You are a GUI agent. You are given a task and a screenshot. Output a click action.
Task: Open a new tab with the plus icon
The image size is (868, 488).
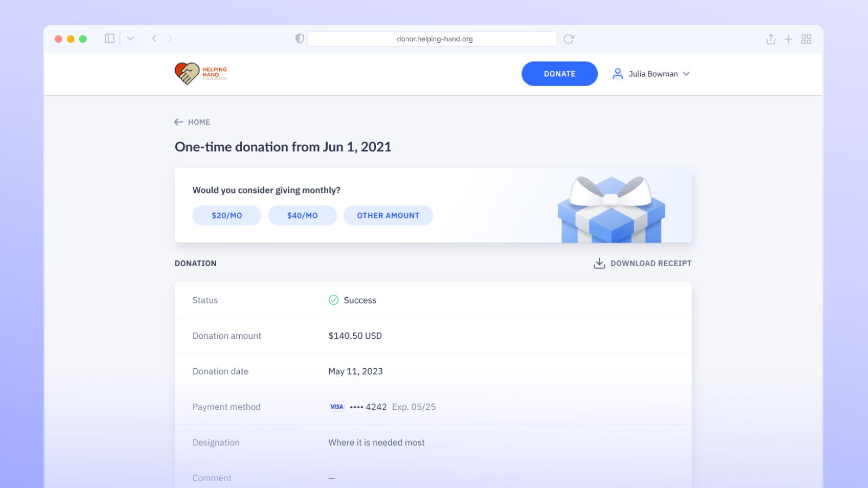(788, 39)
